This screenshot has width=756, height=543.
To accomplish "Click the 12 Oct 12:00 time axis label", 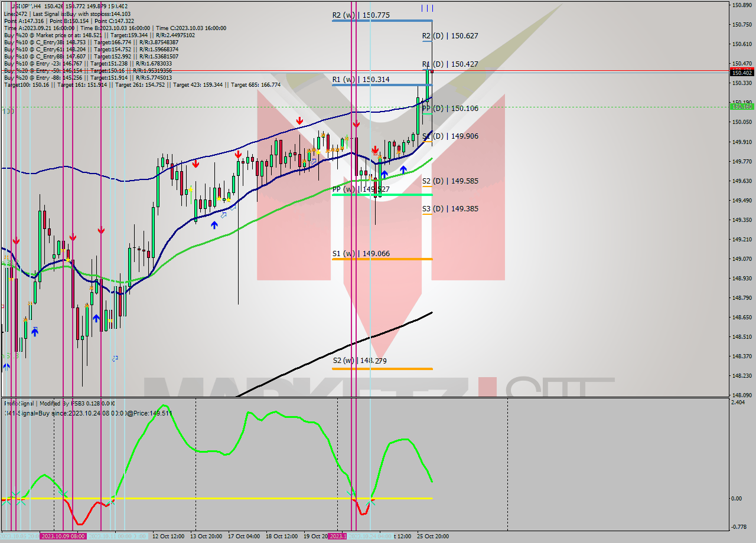I will coord(168,536).
